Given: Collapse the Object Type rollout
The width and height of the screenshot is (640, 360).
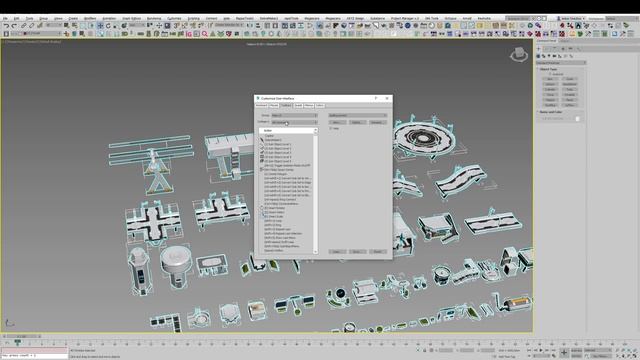Looking at the screenshot, I should (549, 69).
